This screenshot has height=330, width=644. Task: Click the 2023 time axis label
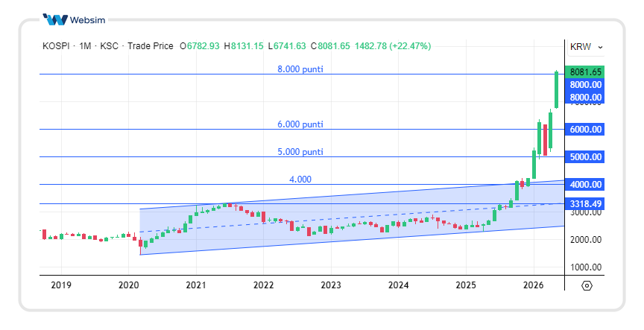(x=331, y=285)
